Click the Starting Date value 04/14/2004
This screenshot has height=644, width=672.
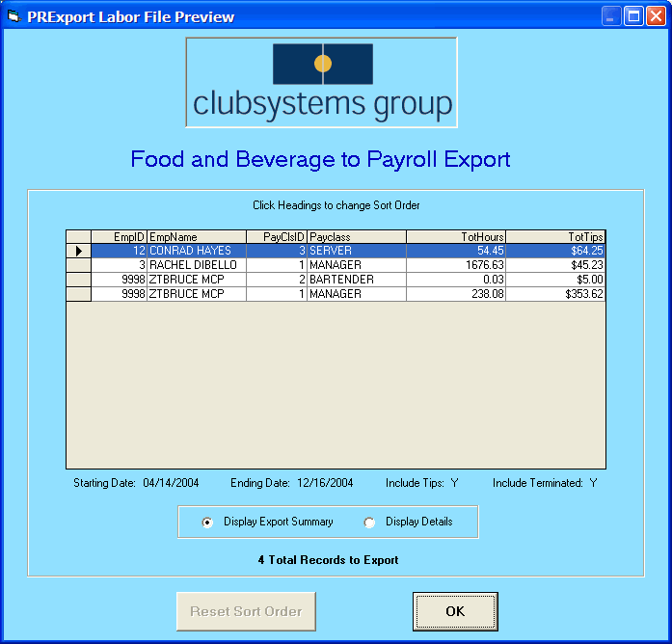(171, 483)
